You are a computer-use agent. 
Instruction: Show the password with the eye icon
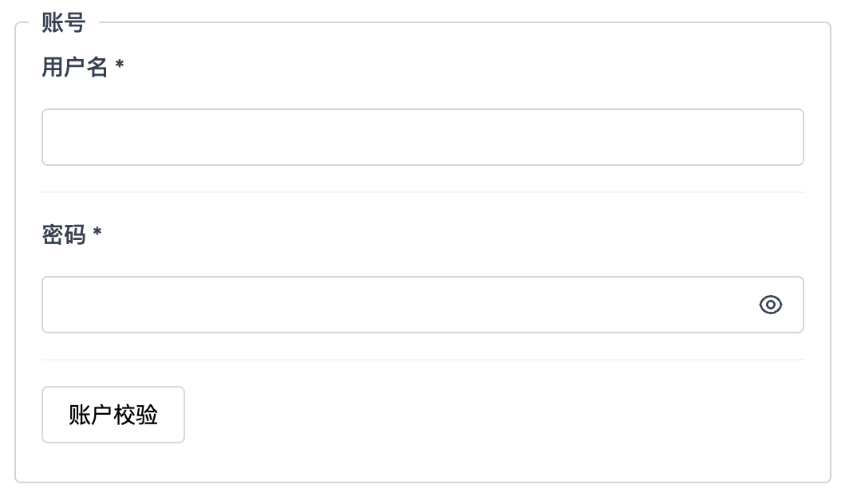coord(770,305)
